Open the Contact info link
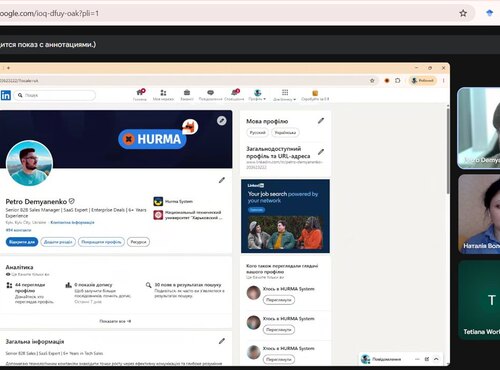This screenshot has height=370, width=500. [x=72, y=222]
